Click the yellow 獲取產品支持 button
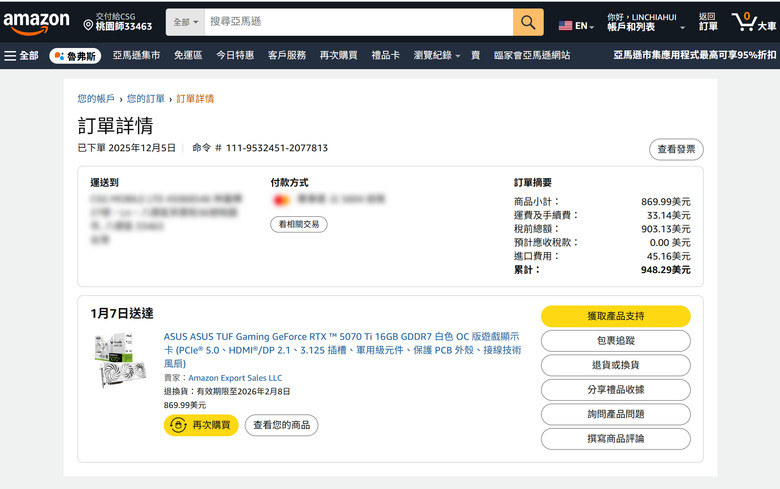Image resolution: width=780 pixels, height=489 pixels. 615,316
